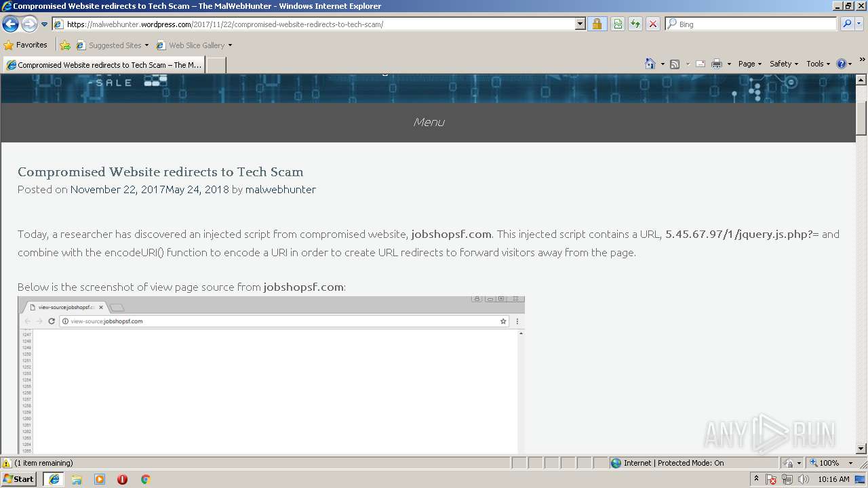View the security report lock icon

(597, 24)
